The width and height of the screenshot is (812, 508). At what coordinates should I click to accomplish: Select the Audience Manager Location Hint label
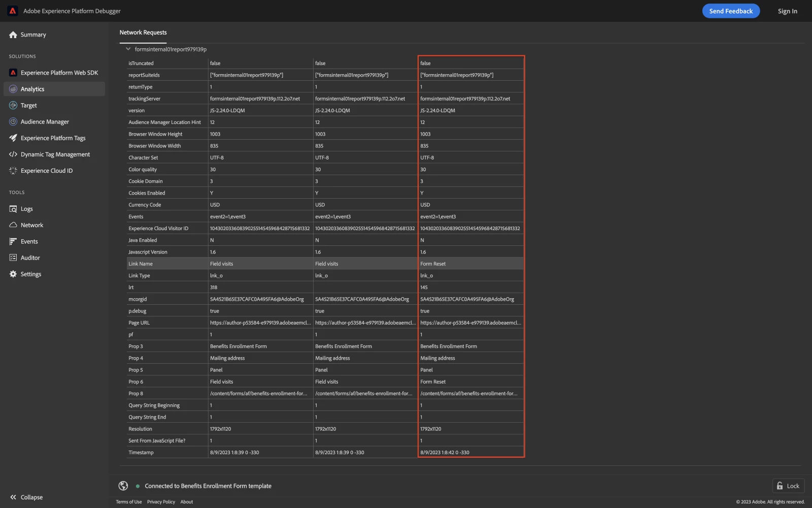pos(164,122)
